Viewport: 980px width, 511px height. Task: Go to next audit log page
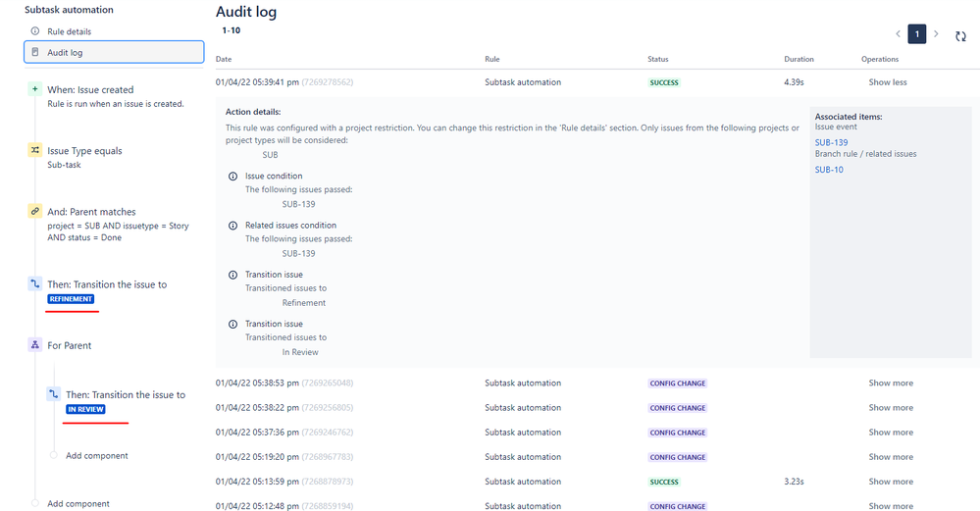(x=936, y=33)
